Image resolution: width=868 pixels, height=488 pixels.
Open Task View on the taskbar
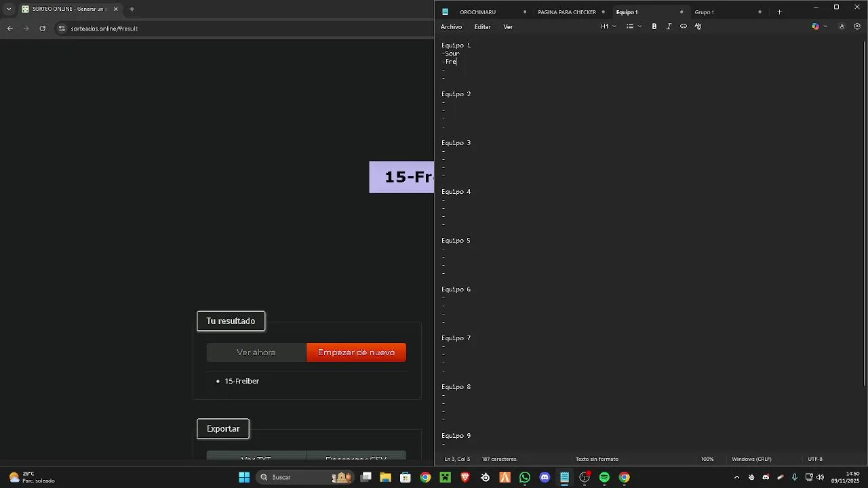(x=366, y=477)
